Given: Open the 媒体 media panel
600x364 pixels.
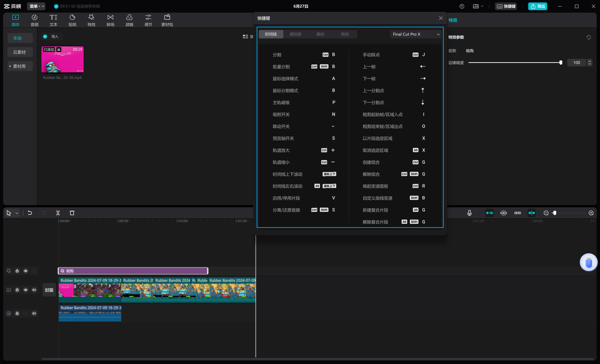Looking at the screenshot, I should point(15,20).
